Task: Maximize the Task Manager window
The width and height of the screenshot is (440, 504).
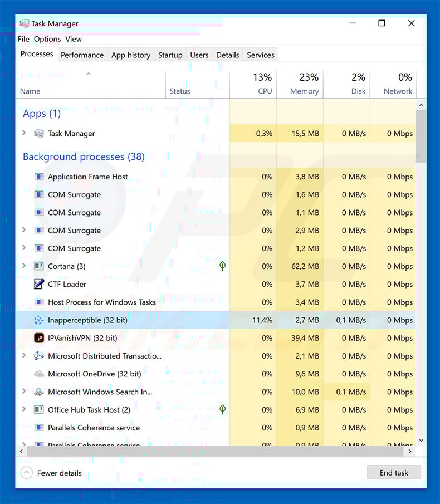Action: coord(382,23)
